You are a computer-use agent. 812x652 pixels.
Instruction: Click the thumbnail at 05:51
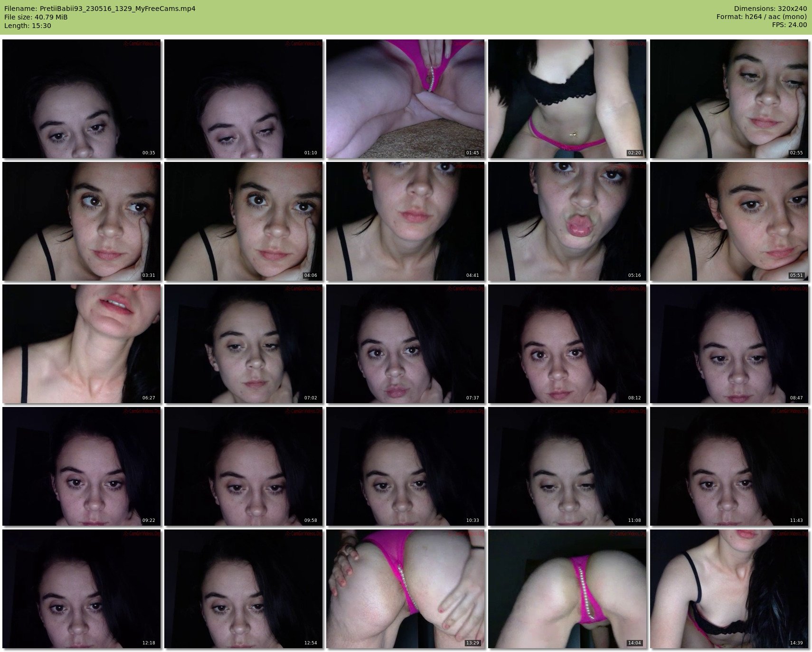tap(729, 221)
